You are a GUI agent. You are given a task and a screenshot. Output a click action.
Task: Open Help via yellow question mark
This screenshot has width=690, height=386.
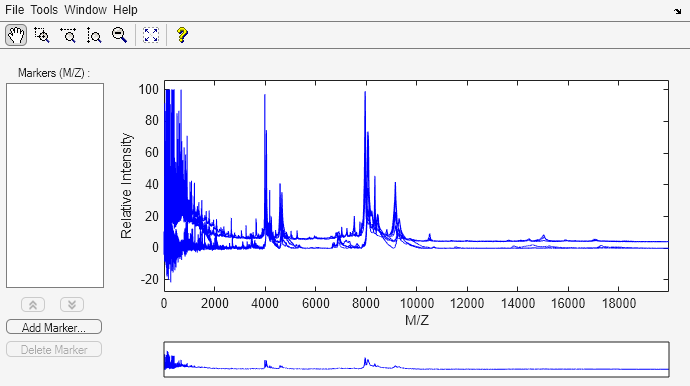(182, 35)
